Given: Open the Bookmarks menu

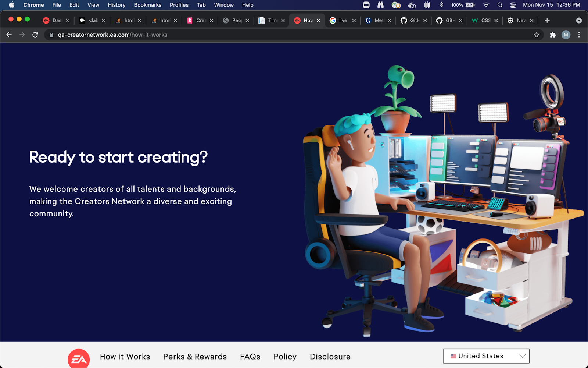Looking at the screenshot, I should 148,5.
